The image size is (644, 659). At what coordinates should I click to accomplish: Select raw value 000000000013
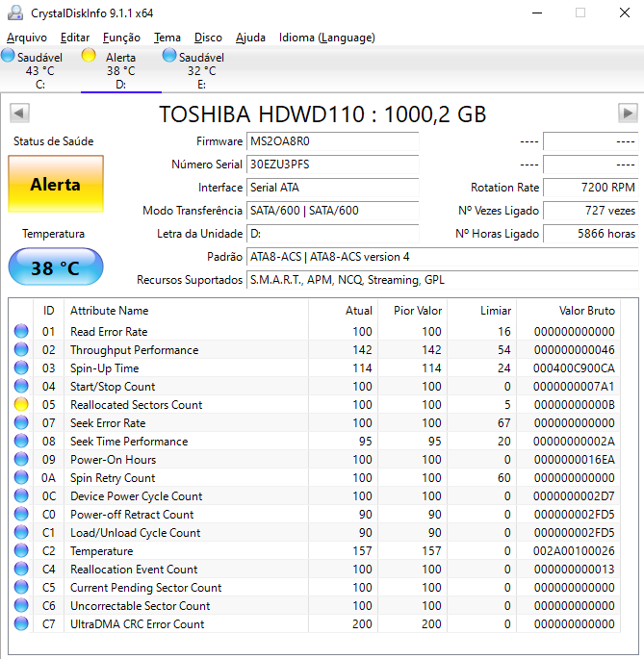point(574,570)
